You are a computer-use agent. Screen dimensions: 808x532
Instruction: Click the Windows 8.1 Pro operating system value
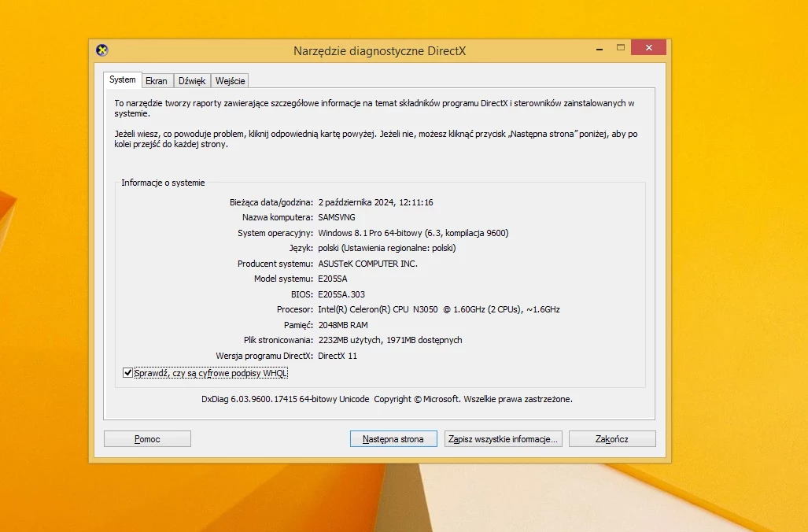(413, 233)
